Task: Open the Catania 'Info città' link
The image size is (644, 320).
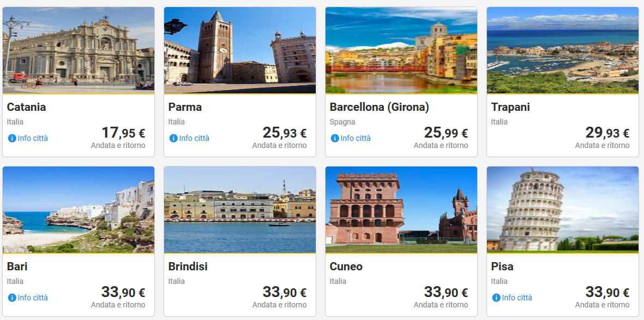Action: (33, 138)
